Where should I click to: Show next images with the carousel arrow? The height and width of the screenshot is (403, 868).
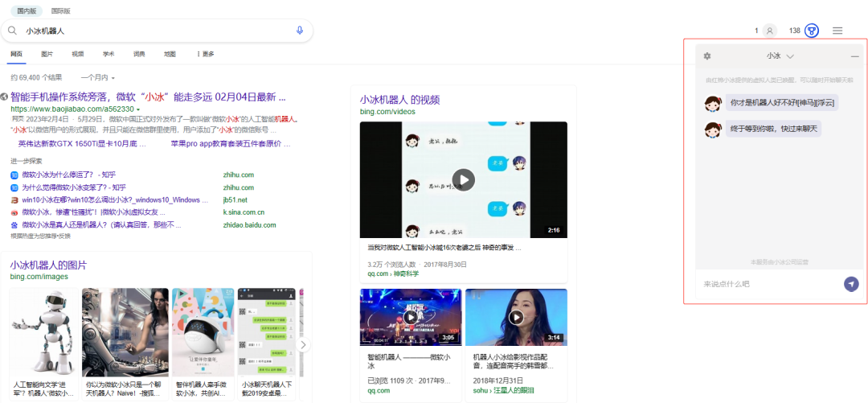pos(303,345)
